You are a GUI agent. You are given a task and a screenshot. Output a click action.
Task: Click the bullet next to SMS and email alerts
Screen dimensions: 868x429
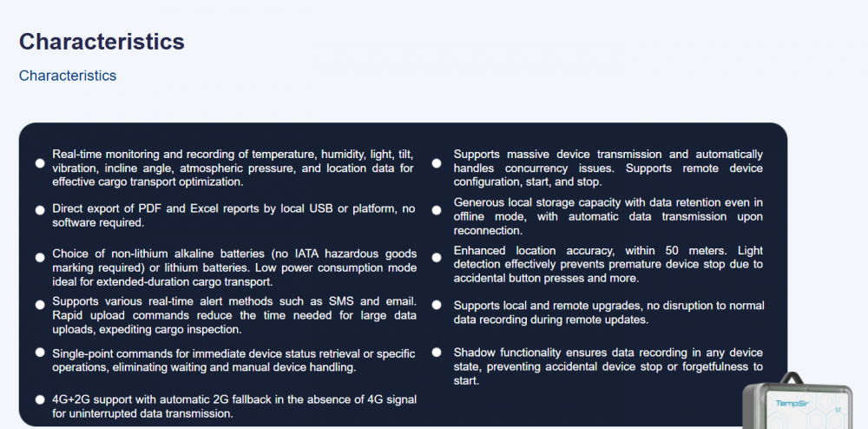coord(40,304)
